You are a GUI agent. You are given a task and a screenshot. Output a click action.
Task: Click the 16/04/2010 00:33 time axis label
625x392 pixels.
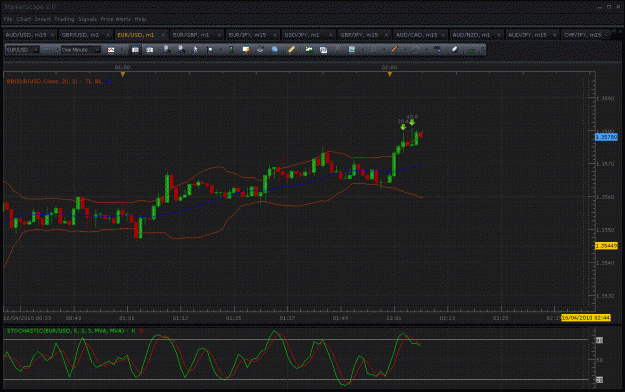[27, 318]
